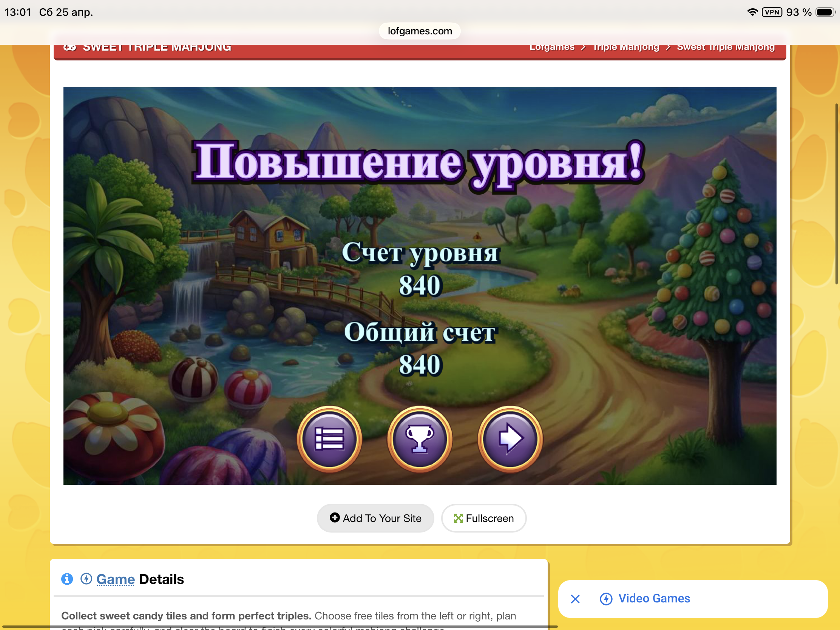This screenshot has width=840, height=630.
Task: Click the gamepad icon in red header
Action: click(x=70, y=48)
